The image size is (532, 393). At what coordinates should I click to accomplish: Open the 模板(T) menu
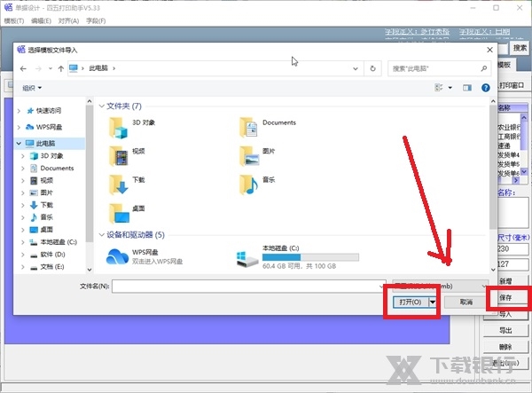click(x=14, y=20)
